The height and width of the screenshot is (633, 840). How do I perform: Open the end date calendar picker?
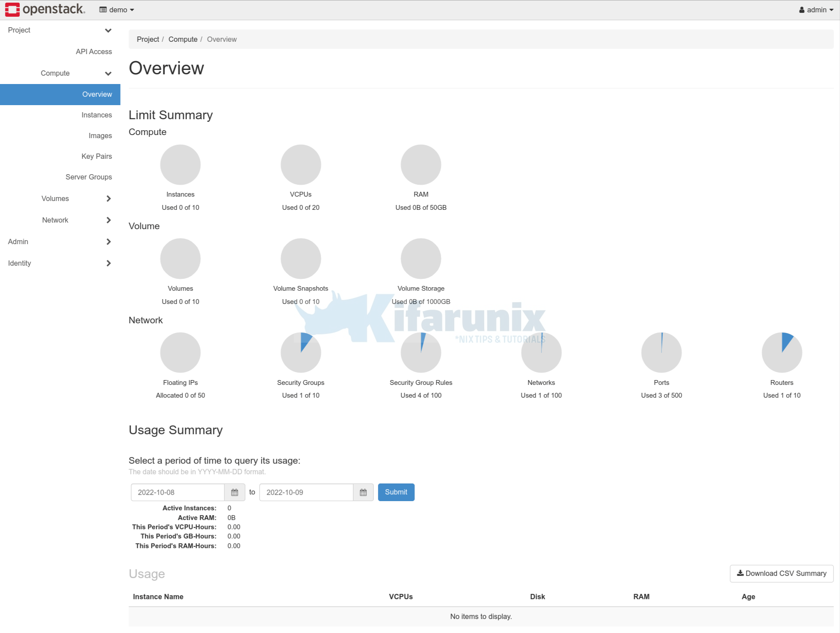click(x=363, y=492)
